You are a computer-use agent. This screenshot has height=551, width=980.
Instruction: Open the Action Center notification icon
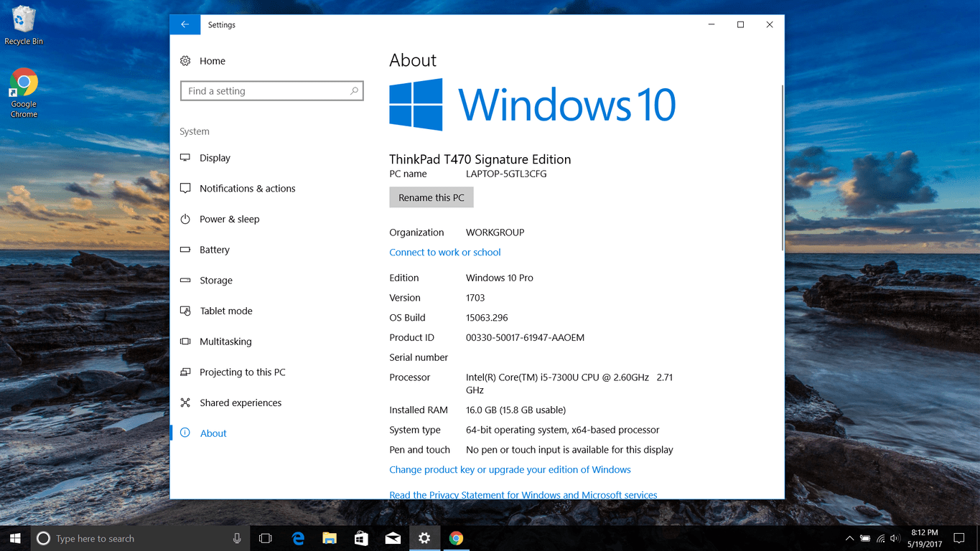[958, 538]
